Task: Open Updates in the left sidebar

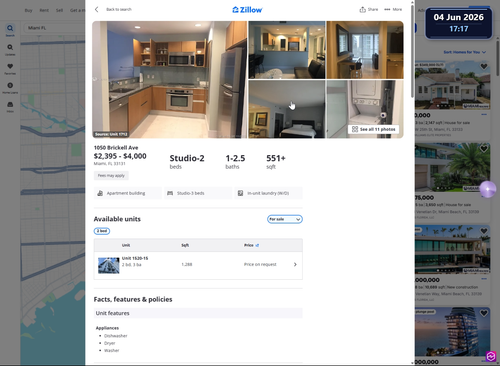Action: pos(10,49)
